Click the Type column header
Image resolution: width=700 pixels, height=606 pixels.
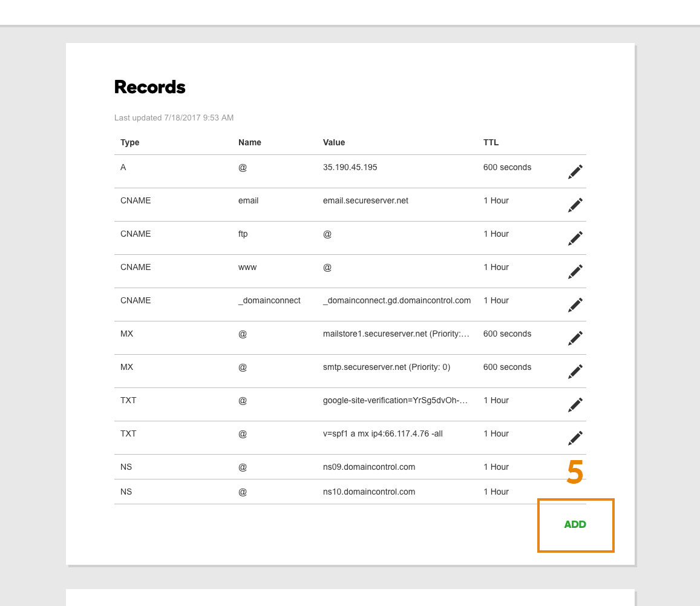(x=130, y=142)
